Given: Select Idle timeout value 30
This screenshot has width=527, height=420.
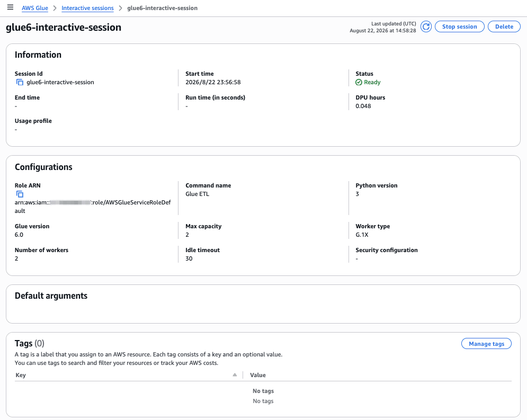Looking at the screenshot, I should 189,258.
